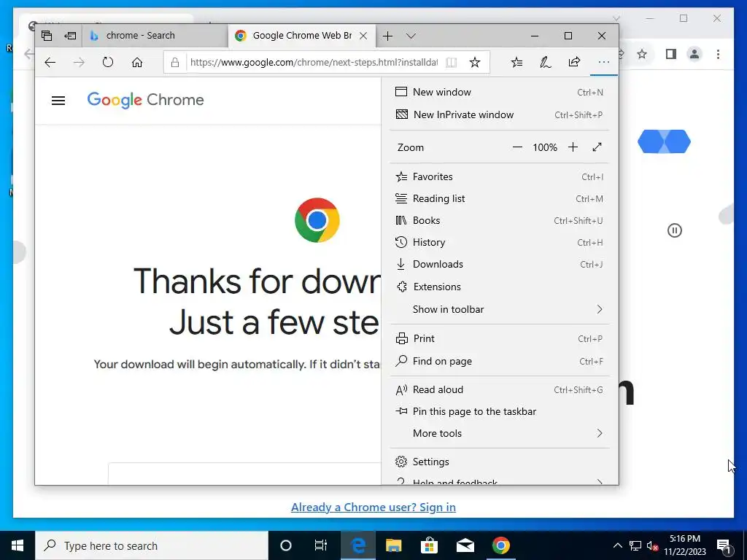
Task: Open the network tray icon
Action: [x=635, y=545]
